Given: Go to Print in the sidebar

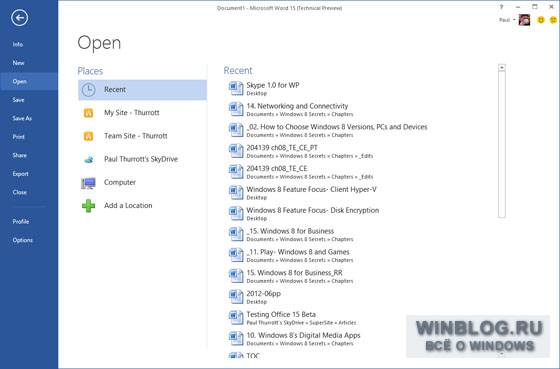Looking at the screenshot, I should 19,137.
